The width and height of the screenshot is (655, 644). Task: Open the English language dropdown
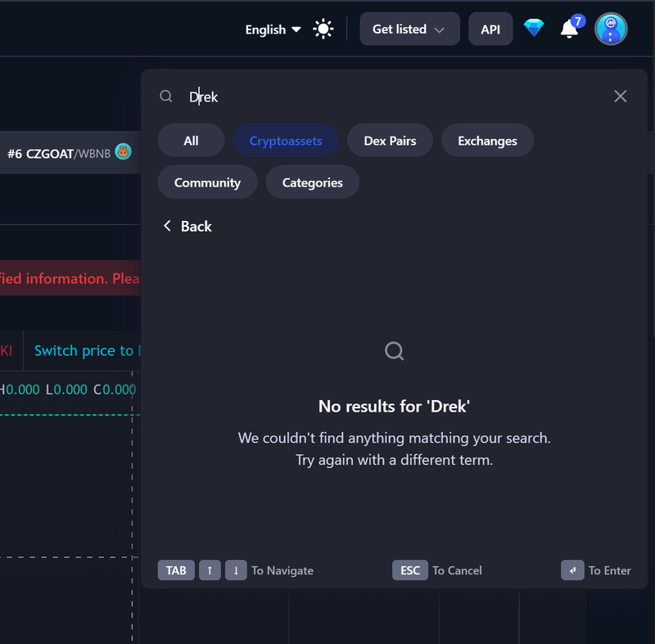[x=273, y=29]
